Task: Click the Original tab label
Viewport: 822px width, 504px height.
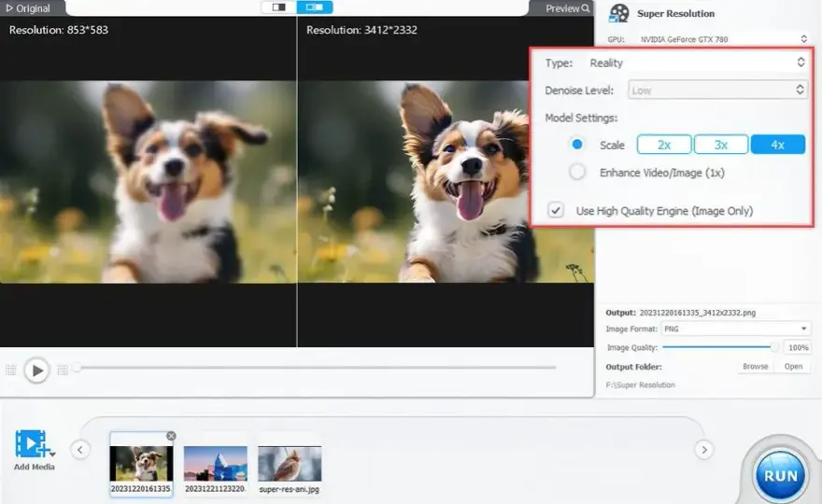Action: (x=28, y=8)
